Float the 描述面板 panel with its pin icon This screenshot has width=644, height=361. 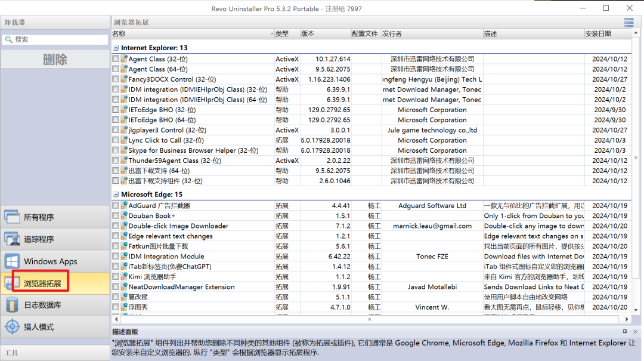click(625, 331)
